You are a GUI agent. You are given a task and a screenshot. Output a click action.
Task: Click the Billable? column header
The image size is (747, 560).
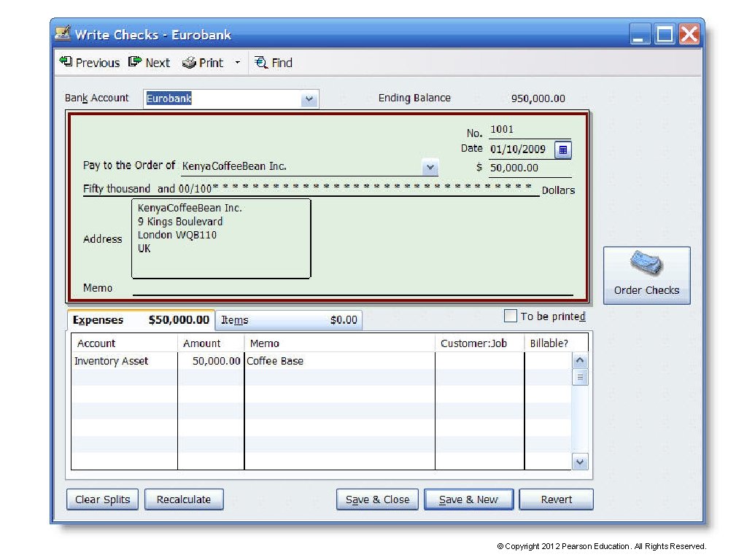pos(556,343)
